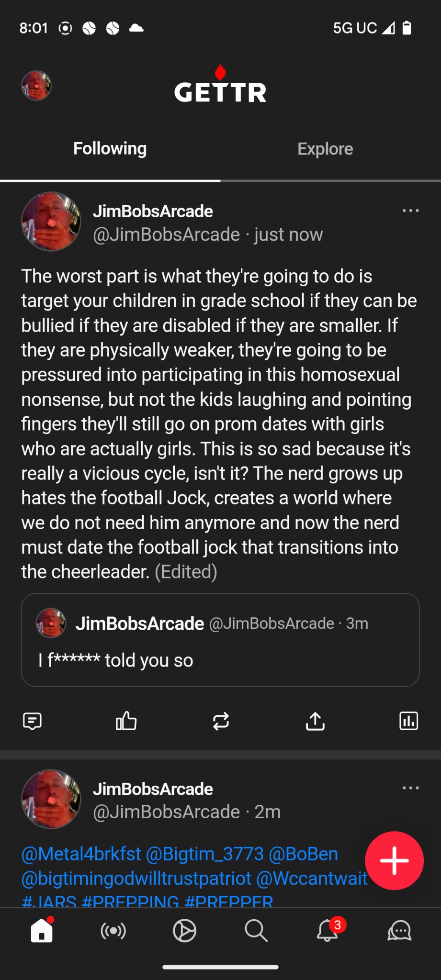Open the comment icon on JimBobsArcade's post
441x980 pixels.
(x=33, y=721)
